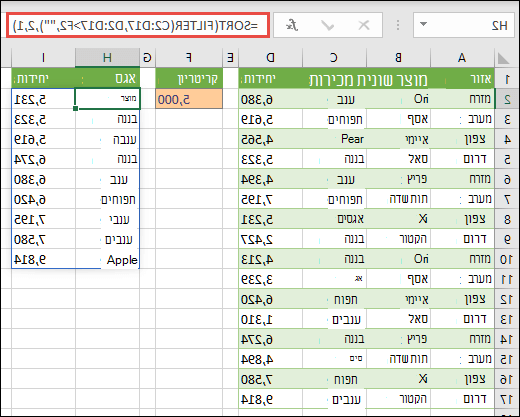Cancel the formula entry with X icon
Screen dimensions: 520x417
pos(364,25)
